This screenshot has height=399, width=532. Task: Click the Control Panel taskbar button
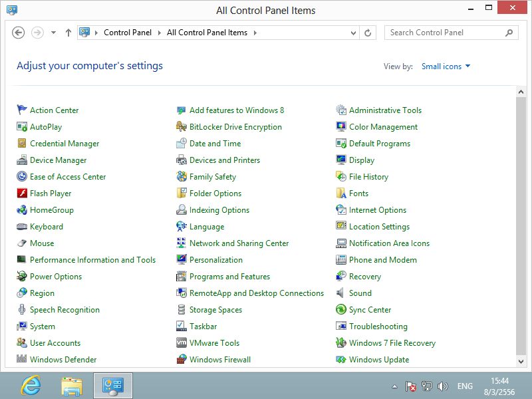113,386
